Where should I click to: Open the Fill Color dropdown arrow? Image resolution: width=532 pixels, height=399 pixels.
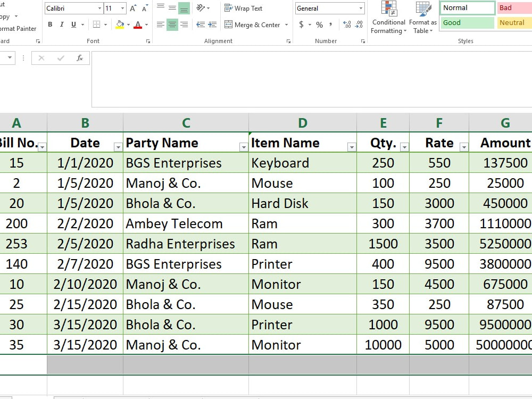coord(128,24)
